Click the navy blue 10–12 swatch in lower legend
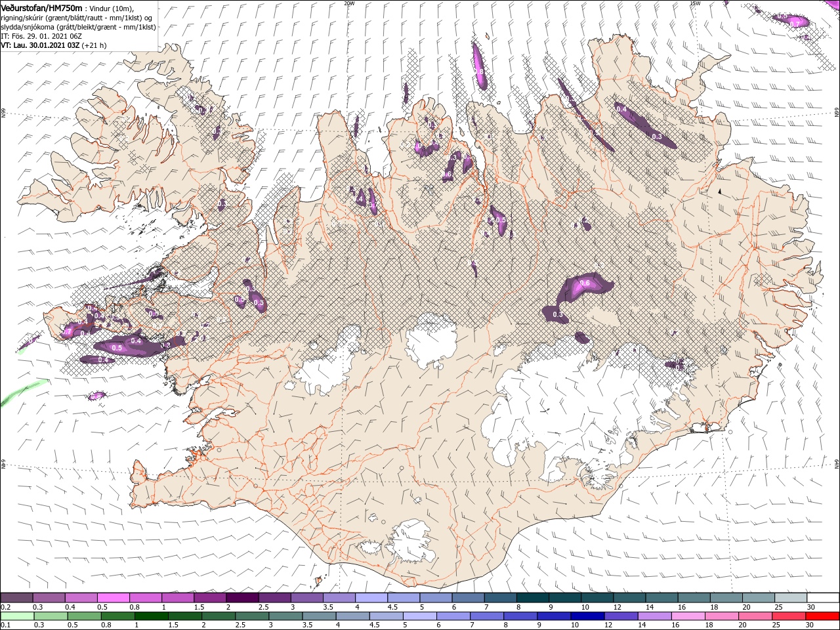Viewport: 840px width, 630px height. pos(588,616)
